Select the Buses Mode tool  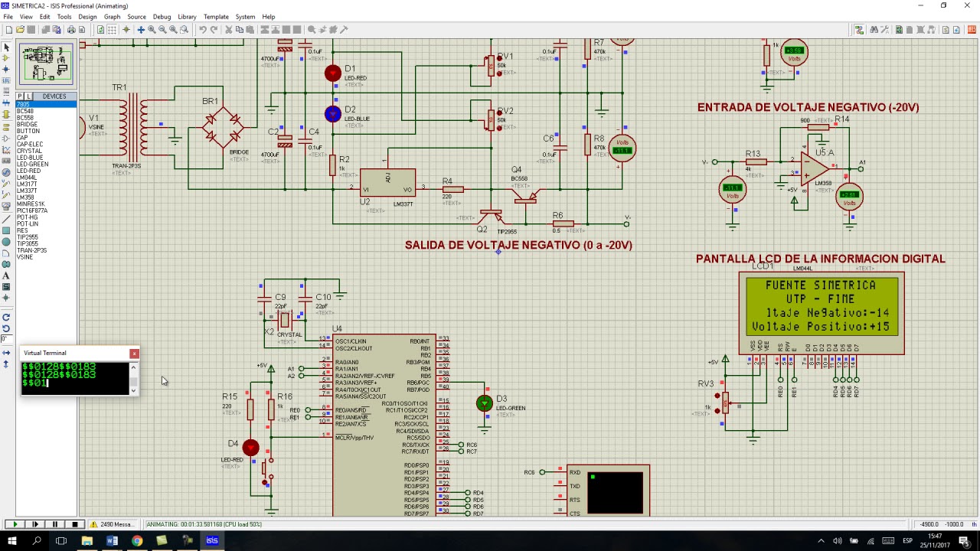pos(6,102)
